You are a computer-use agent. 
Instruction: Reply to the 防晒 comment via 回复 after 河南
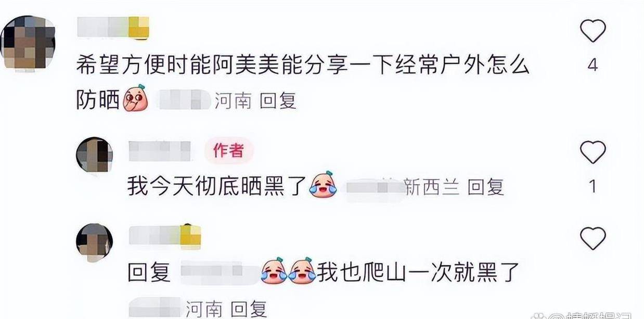coord(278,101)
